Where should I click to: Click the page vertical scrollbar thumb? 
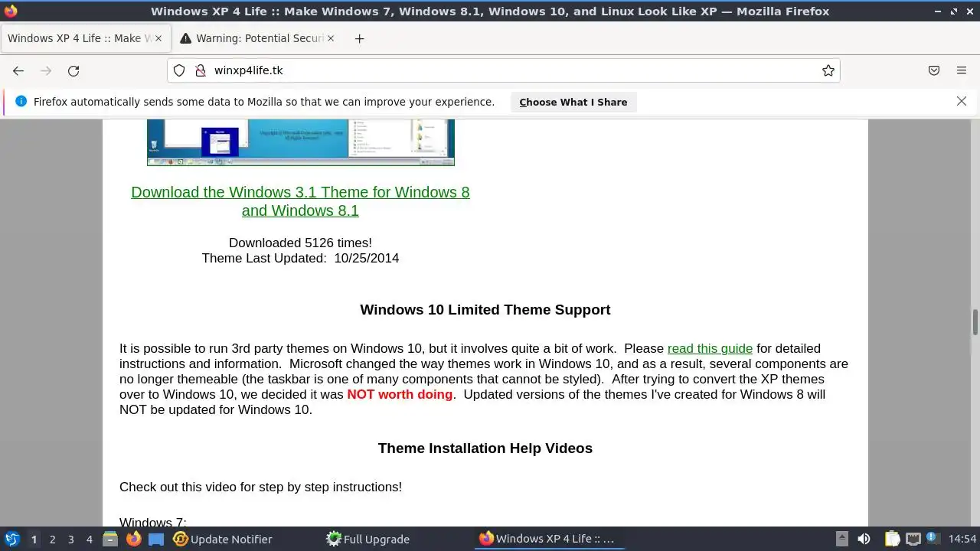(x=975, y=321)
